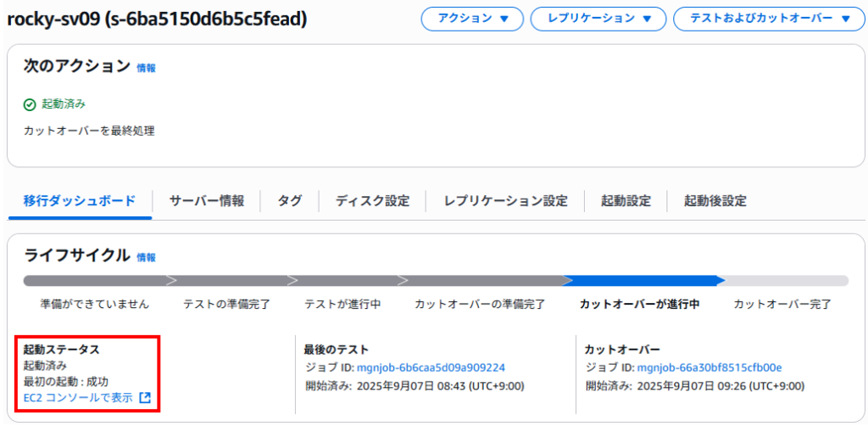Open the タグ tab
868x426 pixels.
click(x=290, y=200)
